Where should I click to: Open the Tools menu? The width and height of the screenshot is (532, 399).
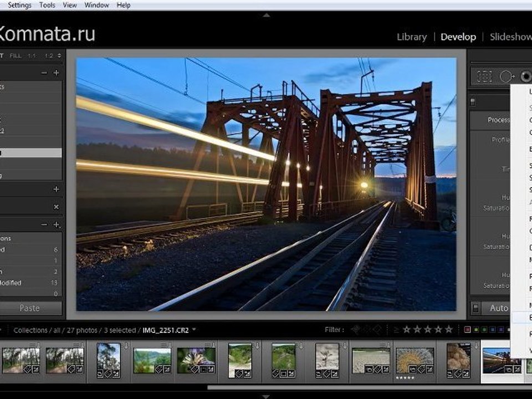(x=47, y=5)
